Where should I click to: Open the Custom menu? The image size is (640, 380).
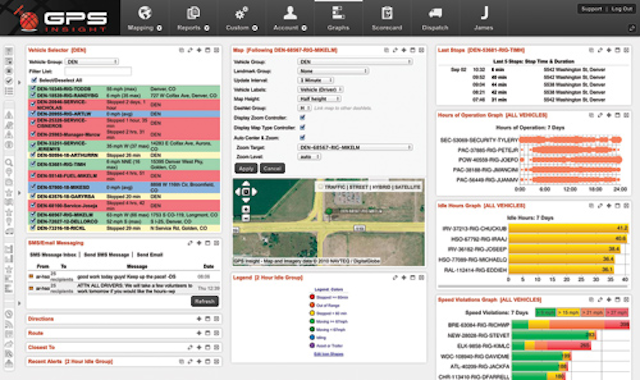(x=241, y=18)
